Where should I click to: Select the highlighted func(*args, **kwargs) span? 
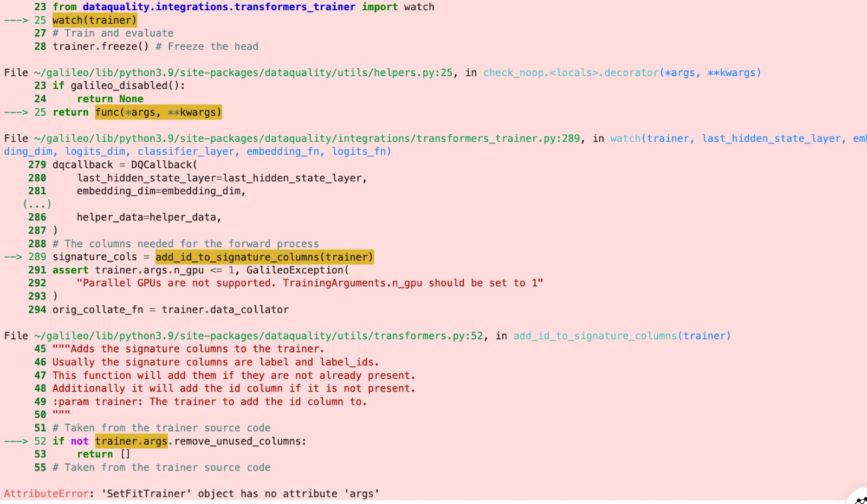coord(159,112)
